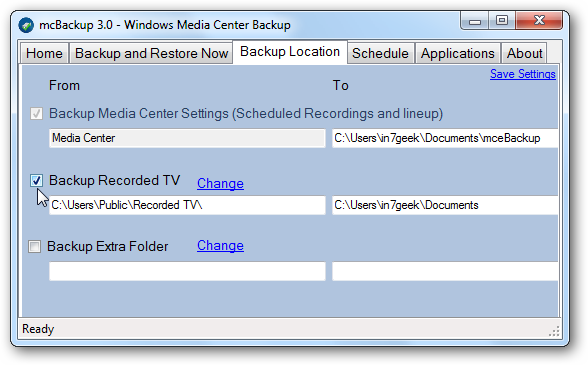Screen dimensions: 588x365
Task: Click the Media Center source field
Action: coord(187,138)
